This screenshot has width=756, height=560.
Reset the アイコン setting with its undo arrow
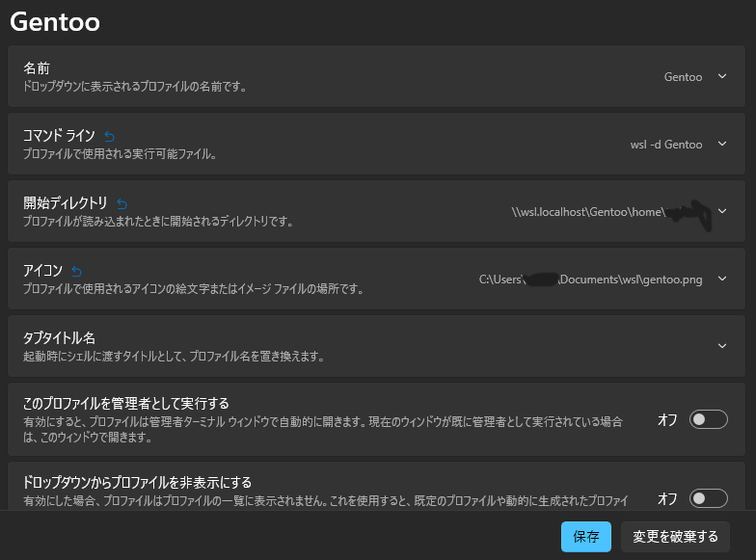77,272
